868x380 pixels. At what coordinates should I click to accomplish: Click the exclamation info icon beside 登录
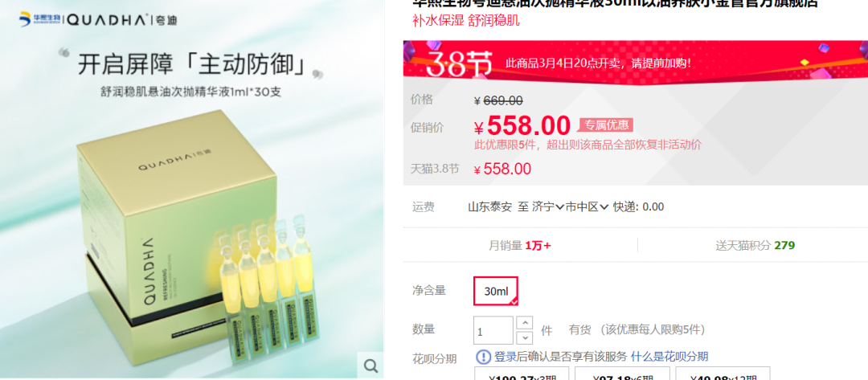pyautogui.click(x=483, y=356)
